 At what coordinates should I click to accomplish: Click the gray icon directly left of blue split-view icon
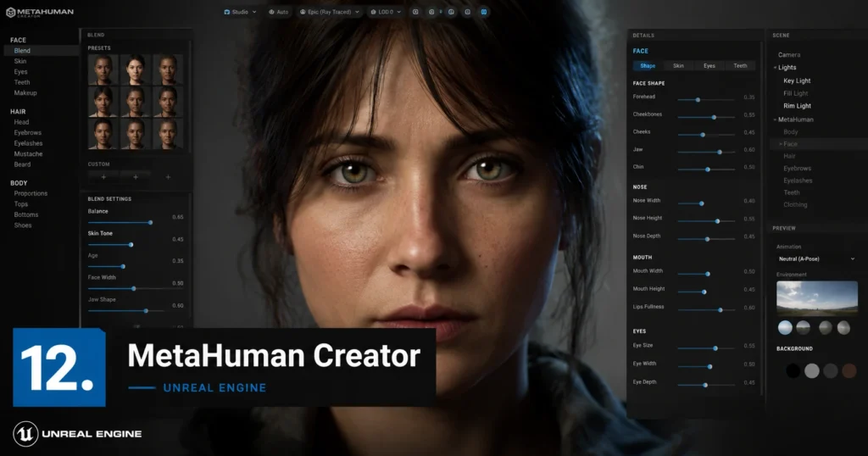467,12
